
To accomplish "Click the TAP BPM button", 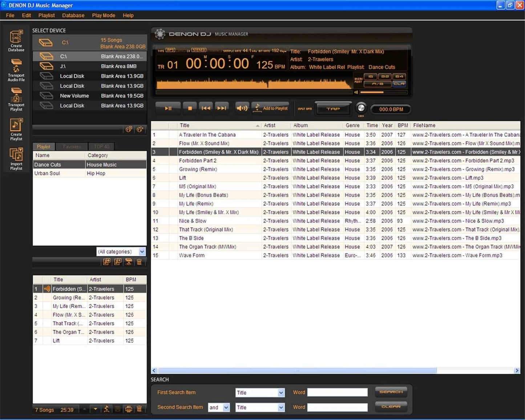I will point(333,109).
